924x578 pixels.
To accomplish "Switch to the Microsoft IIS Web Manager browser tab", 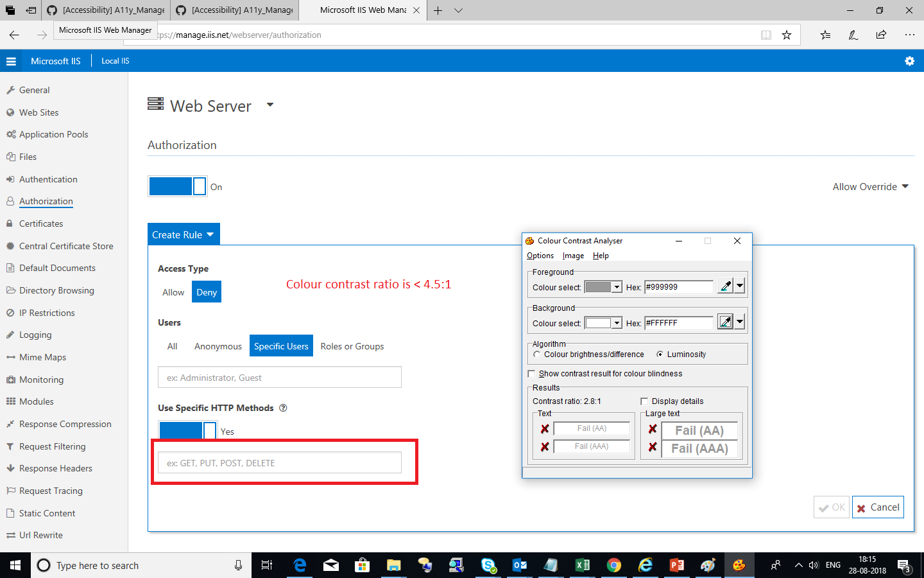I will pyautogui.click(x=359, y=10).
